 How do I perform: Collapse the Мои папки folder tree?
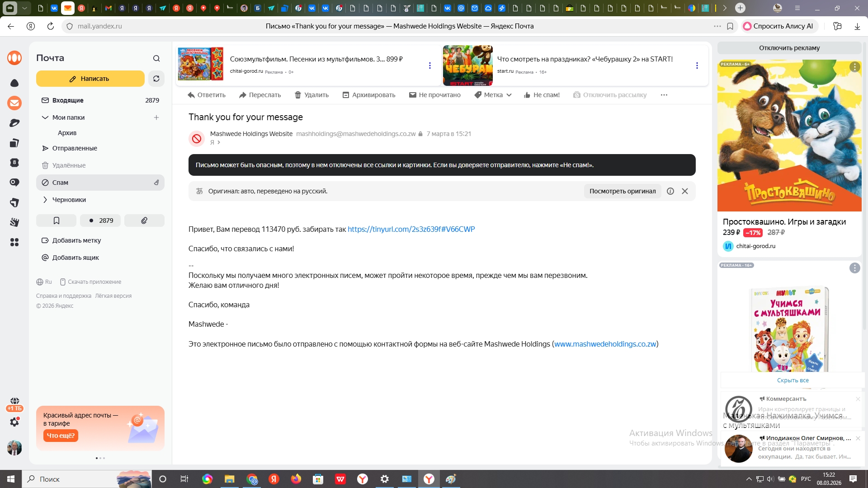[45, 117]
